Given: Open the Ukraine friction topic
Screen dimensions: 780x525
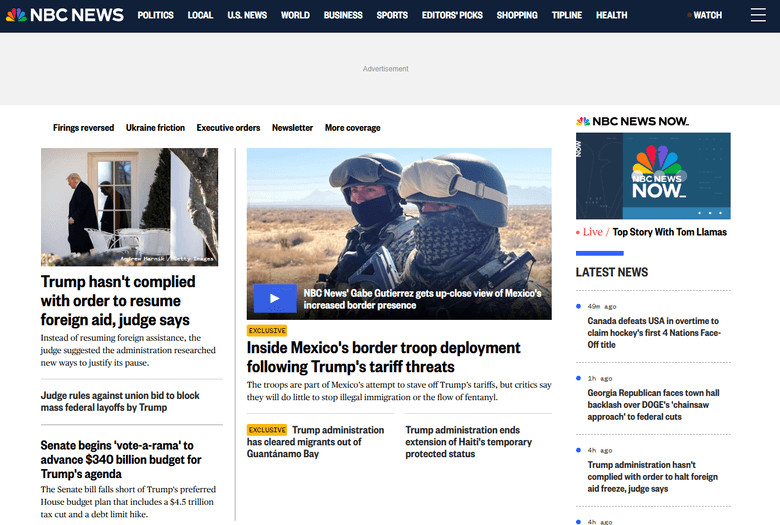Looking at the screenshot, I should (x=155, y=128).
